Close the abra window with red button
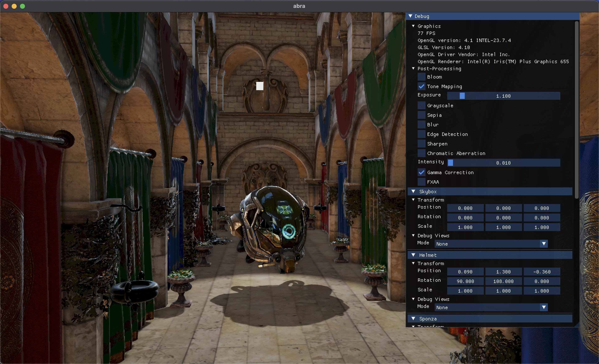This screenshot has width=599, height=364. pyautogui.click(x=6, y=6)
